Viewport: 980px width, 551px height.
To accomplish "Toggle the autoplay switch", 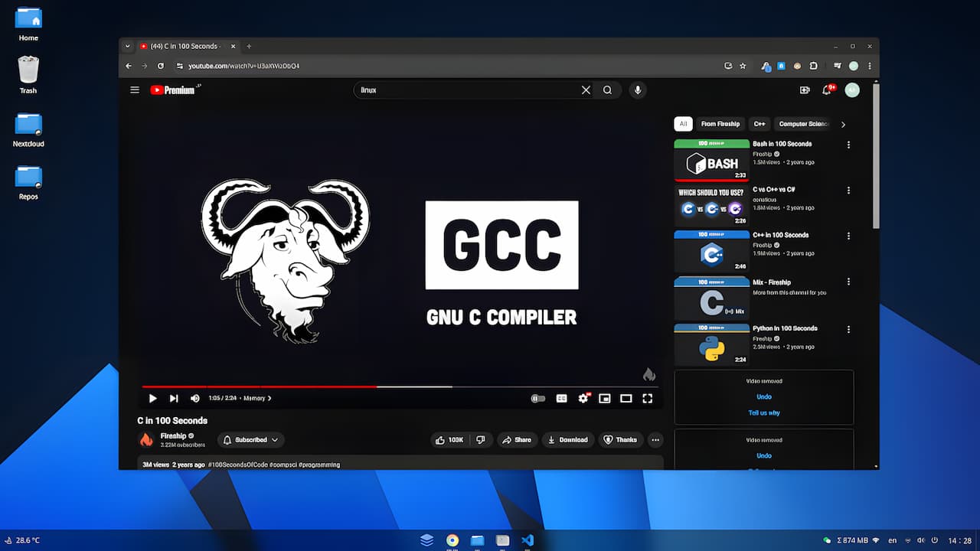I will coord(538,398).
